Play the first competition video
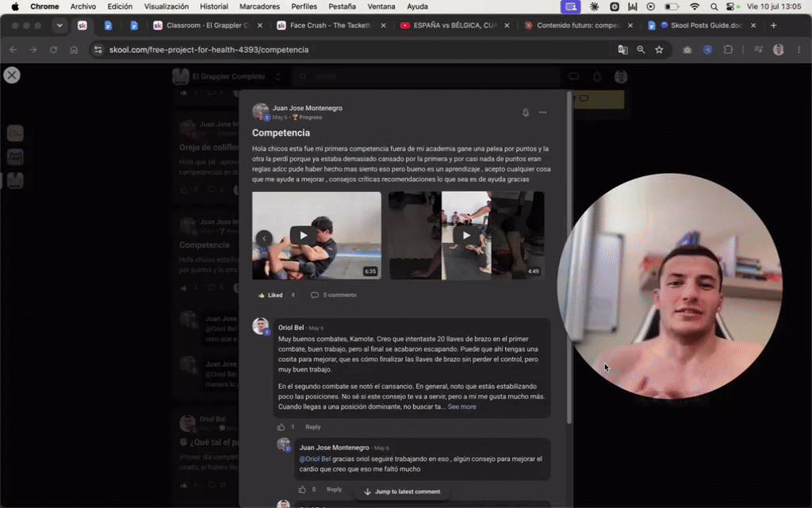Screen dimensions: 812x508 (x=304, y=235)
